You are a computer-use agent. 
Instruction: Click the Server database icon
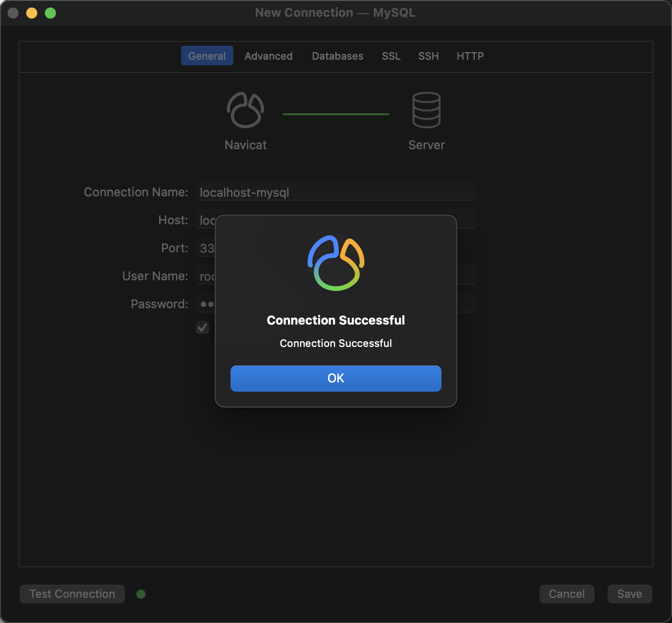(x=427, y=110)
